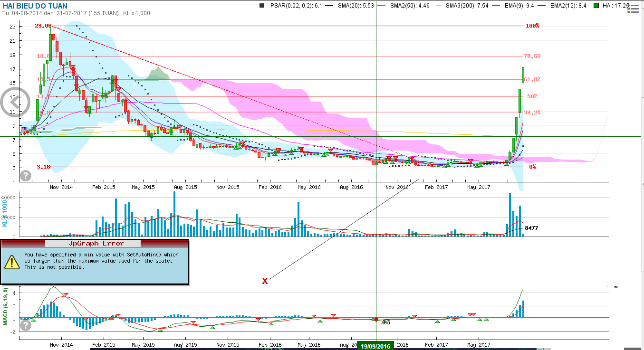Click the KL x 1000 volume axis label
This screenshot has width=644, height=350.
pyautogui.click(x=5, y=213)
